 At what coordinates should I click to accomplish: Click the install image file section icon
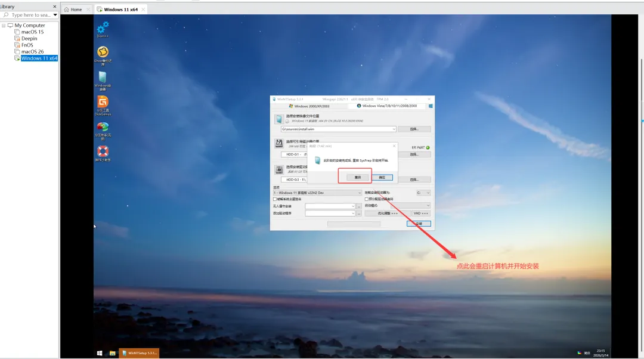(x=279, y=119)
